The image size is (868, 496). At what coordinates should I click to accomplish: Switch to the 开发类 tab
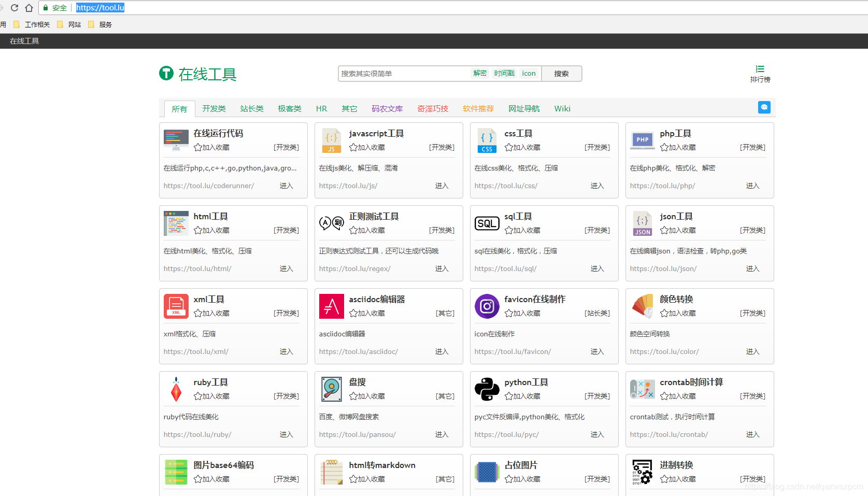[214, 108]
